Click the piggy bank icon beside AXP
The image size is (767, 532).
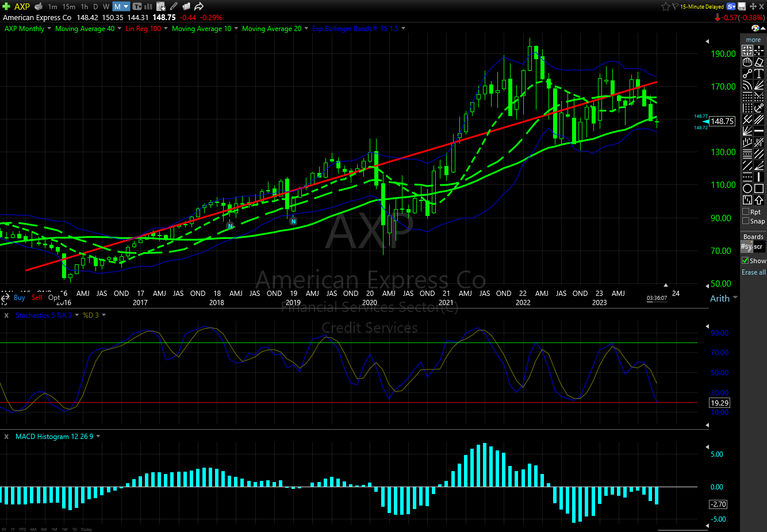click(39, 6)
